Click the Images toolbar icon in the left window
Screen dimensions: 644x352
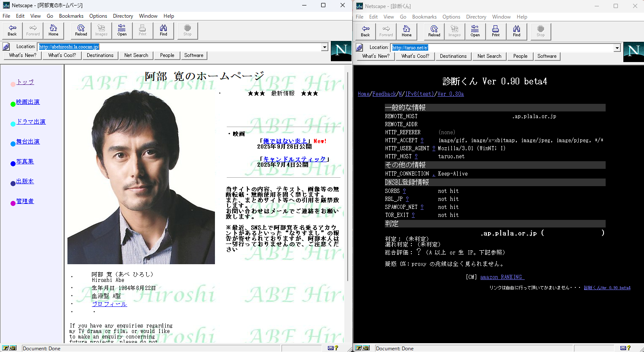(x=101, y=30)
